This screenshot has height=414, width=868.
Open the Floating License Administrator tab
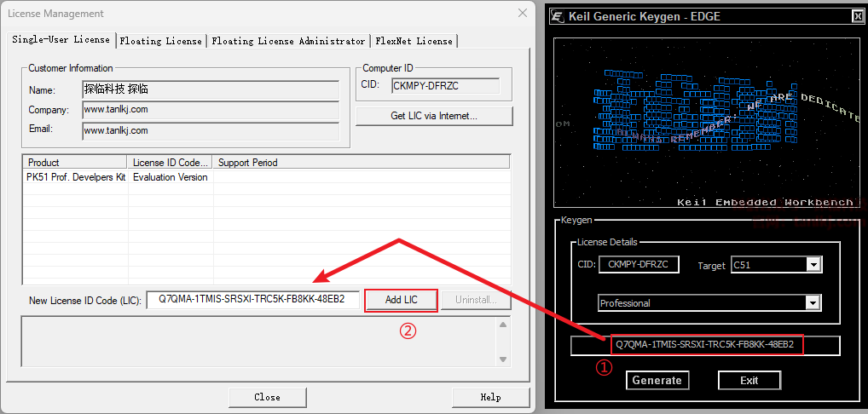[288, 41]
